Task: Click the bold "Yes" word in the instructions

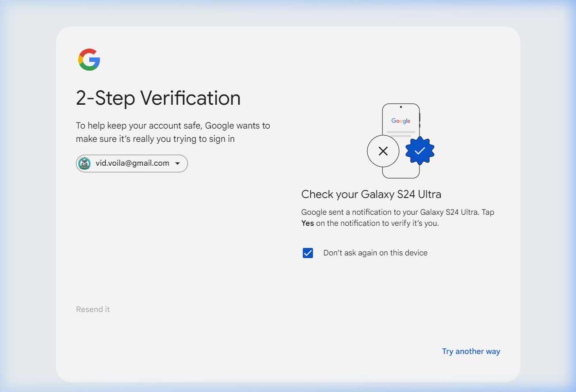Action: (x=308, y=223)
